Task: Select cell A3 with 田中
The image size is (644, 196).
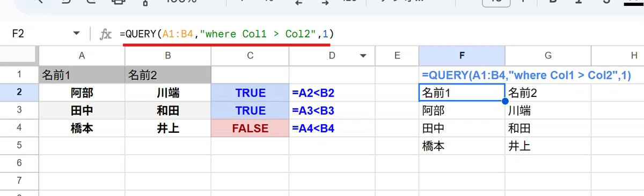Action: click(82, 110)
